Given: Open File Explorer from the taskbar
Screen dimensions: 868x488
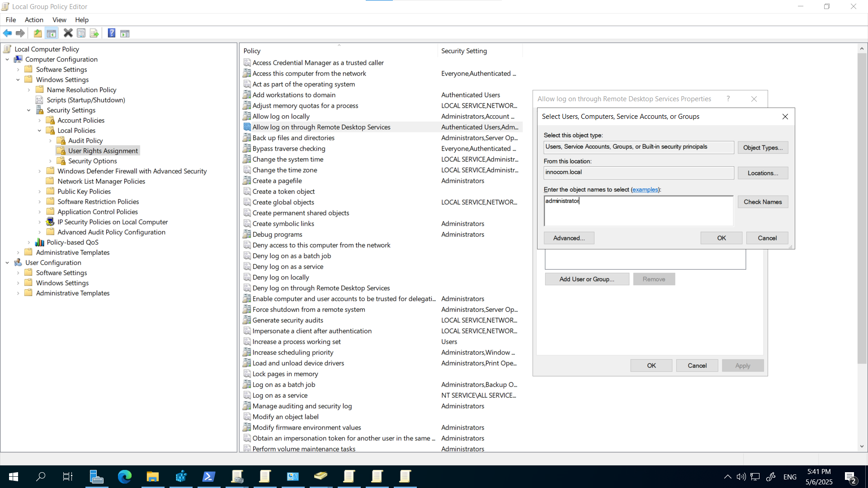Looking at the screenshot, I should [153, 476].
